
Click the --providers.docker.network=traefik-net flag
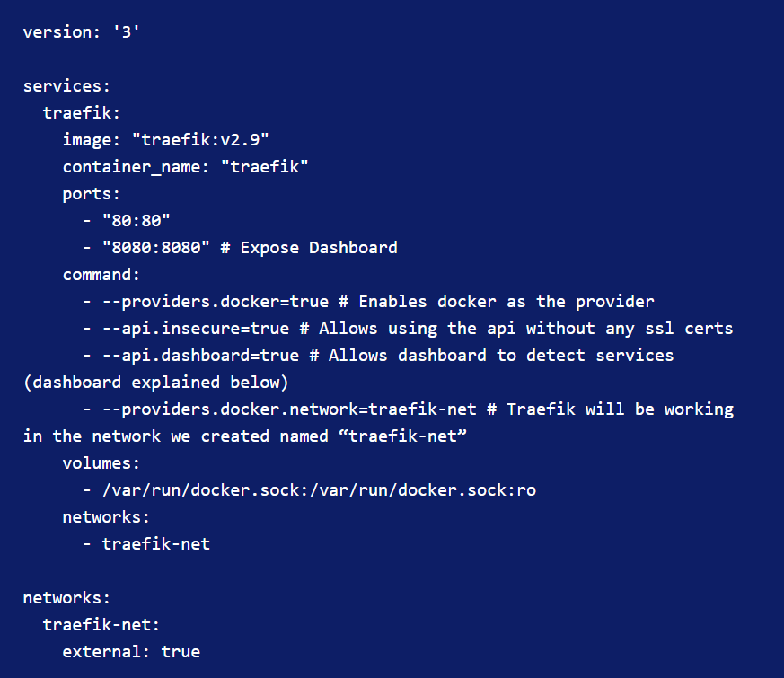tap(289, 409)
